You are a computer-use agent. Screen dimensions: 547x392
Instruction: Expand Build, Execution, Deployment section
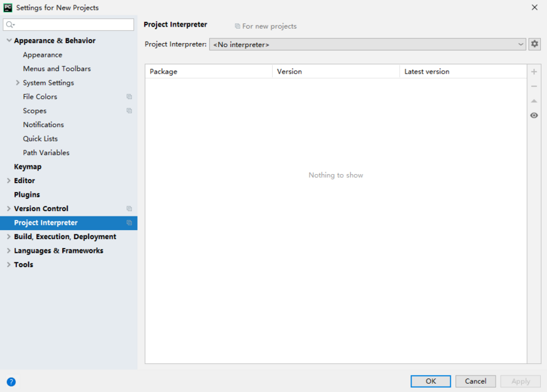click(9, 236)
